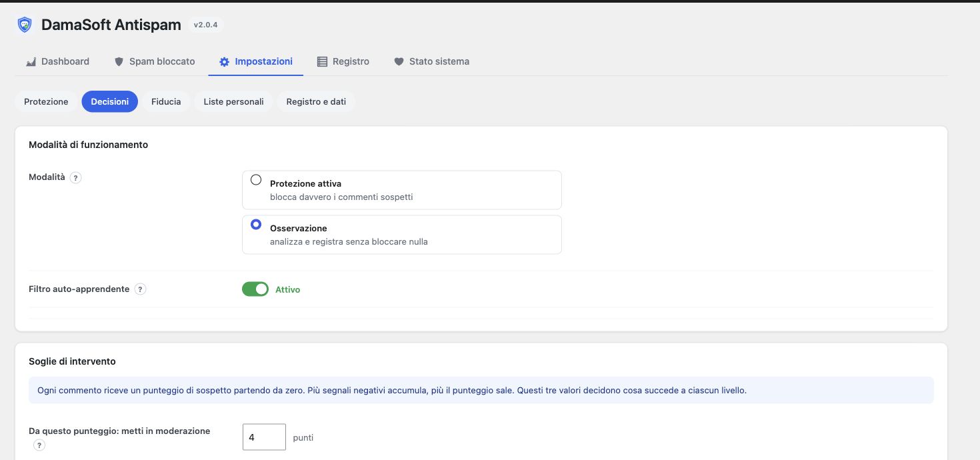Viewport: 980px width, 460px height.
Task: Open help icon next to Modalità
Action: (75, 178)
